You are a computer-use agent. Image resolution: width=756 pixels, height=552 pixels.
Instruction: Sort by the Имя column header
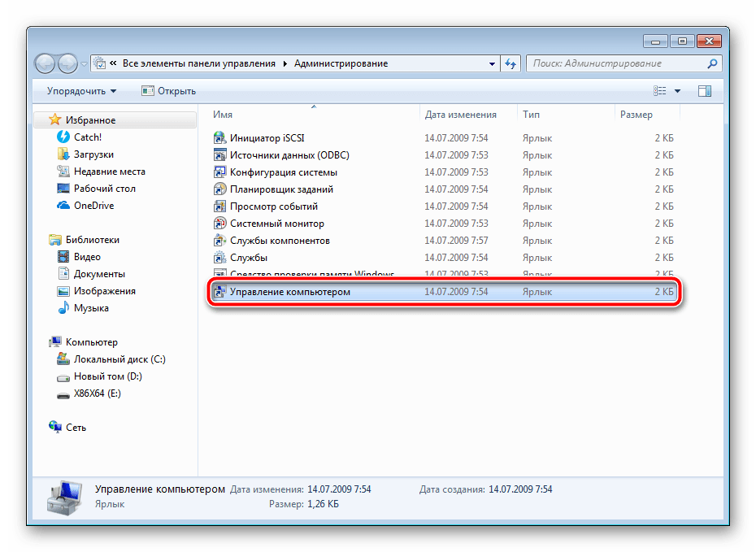pos(314,115)
